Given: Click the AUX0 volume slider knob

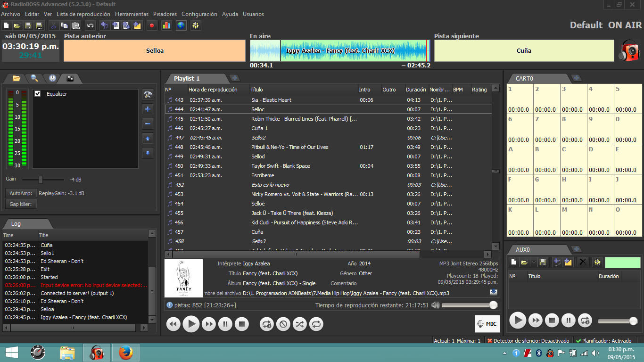Looking at the screenshot, I should pos(634,321).
